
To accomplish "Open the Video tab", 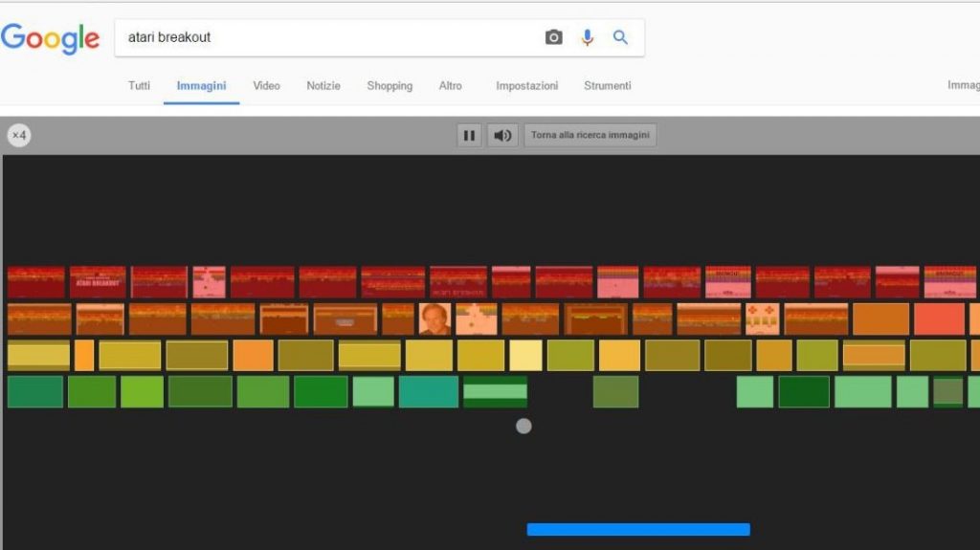I will (266, 86).
